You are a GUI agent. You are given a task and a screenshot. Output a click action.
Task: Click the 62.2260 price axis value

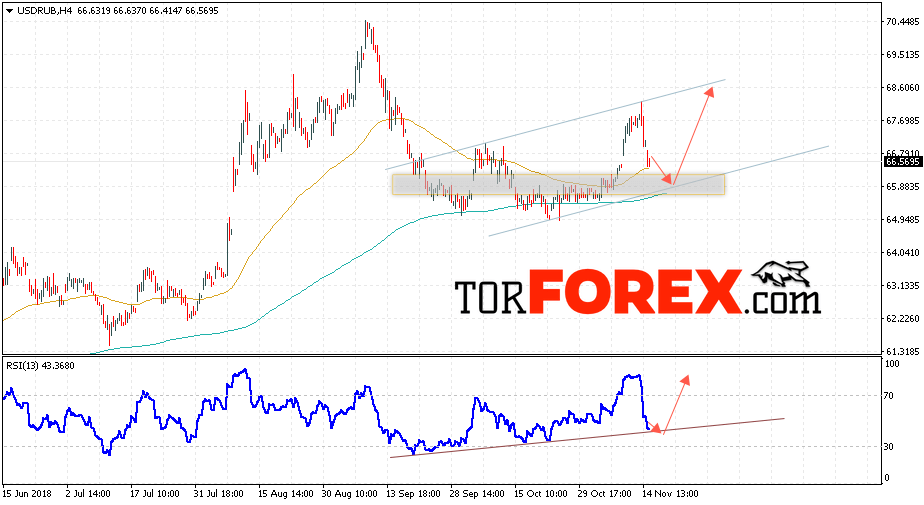[903, 319]
